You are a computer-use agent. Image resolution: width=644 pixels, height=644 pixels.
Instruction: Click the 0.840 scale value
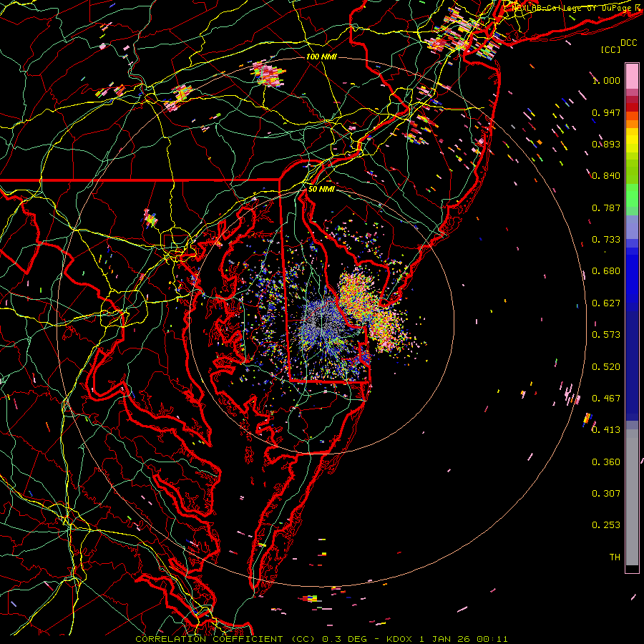606,176
